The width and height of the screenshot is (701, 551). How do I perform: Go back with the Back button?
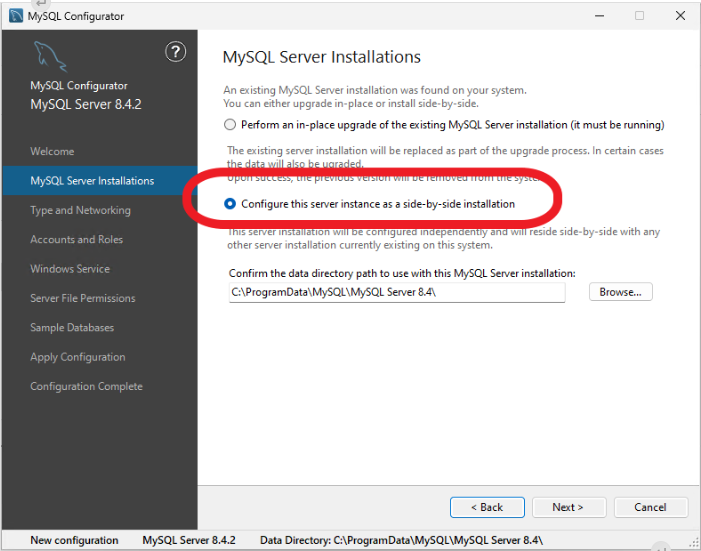(487, 507)
